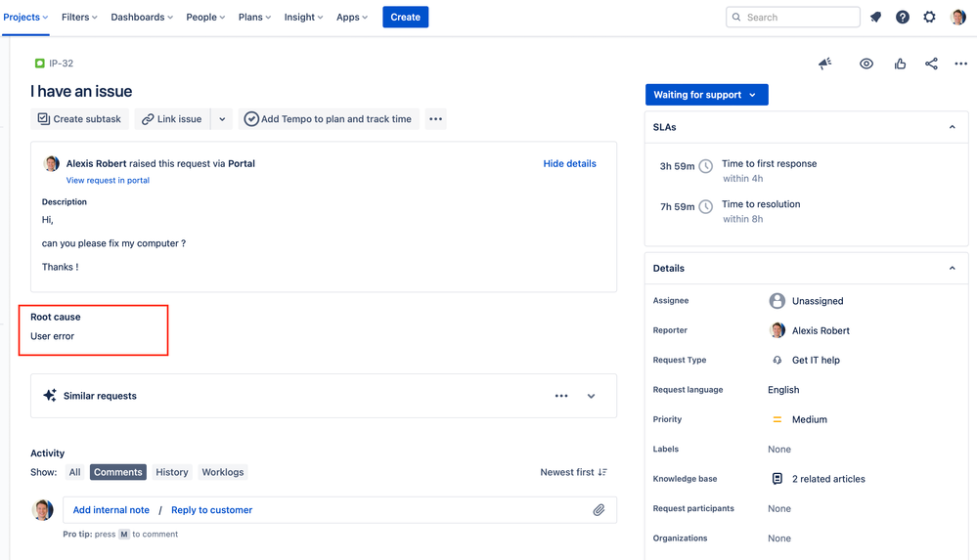This screenshot has width=977, height=560.
Task: Vote for issue with thumbs-up icon
Action: click(x=900, y=64)
